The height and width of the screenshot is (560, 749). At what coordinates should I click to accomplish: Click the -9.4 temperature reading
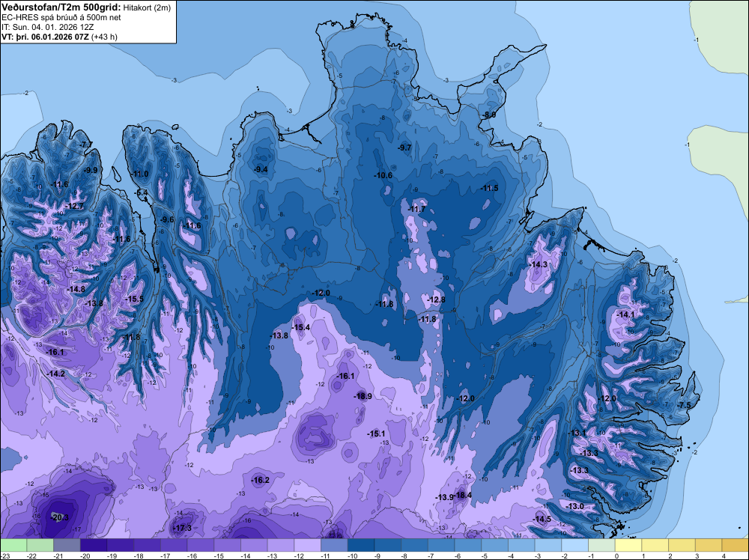(x=261, y=169)
